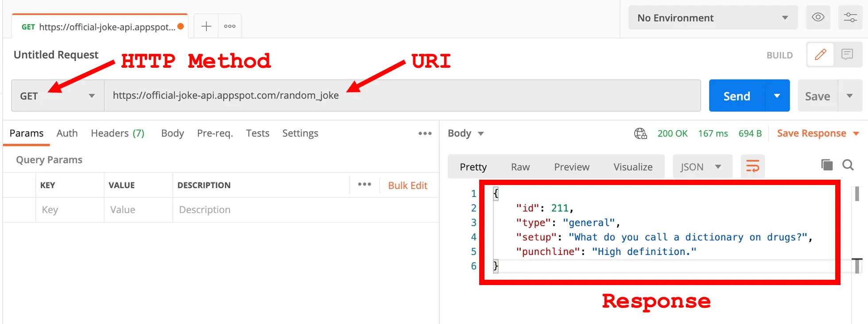Viewport: 868px width, 324px height.
Task: Close the unsaved GET request tab dot
Action: click(181, 27)
